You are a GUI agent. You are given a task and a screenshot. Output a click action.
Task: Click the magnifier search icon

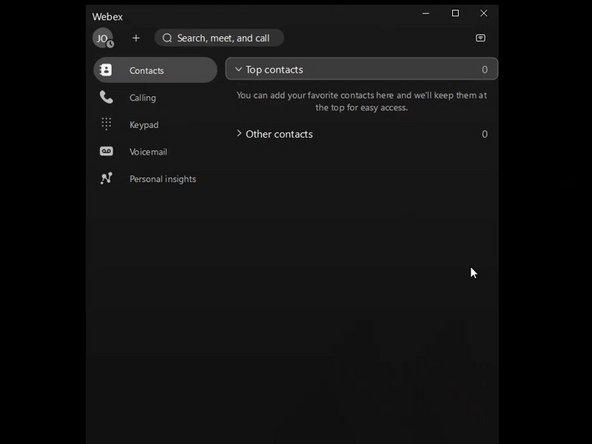tap(167, 38)
